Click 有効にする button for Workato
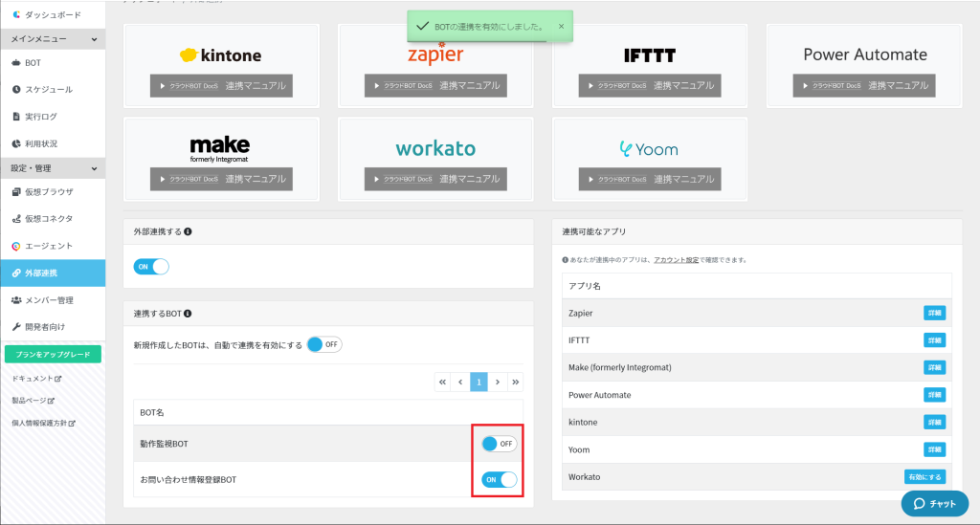980x525 pixels. pyautogui.click(x=925, y=477)
